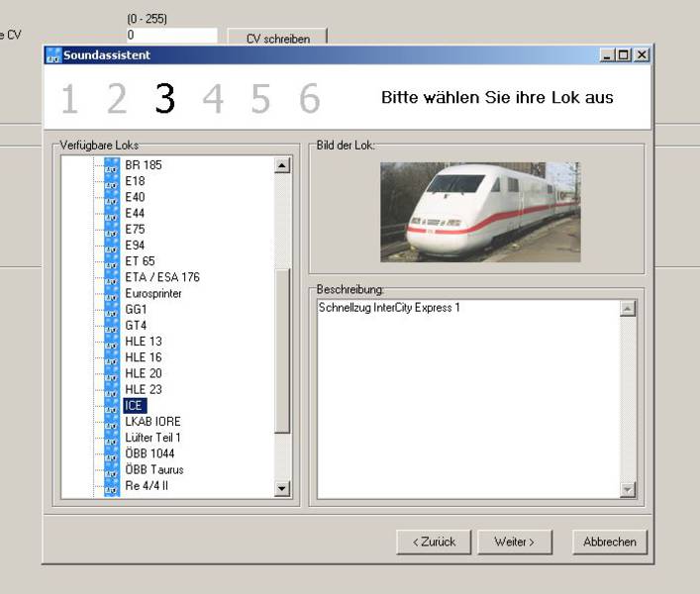Click the icon beside Re 4/4 II
Viewport: 700px width, 594px height.
click(112, 486)
